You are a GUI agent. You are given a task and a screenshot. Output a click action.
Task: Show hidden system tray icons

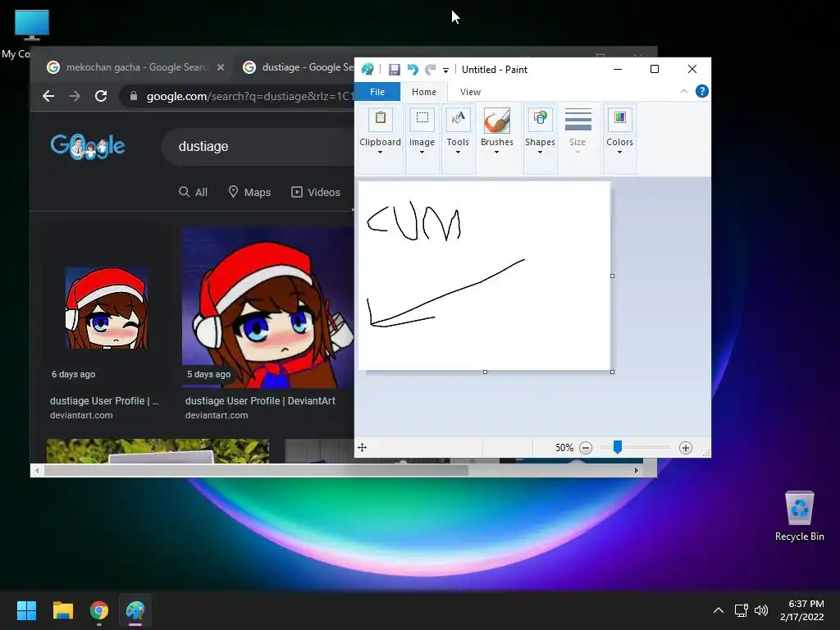click(719, 610)
